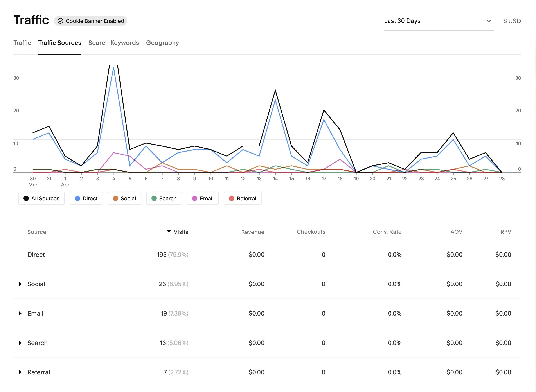Click the Visits sort arrow icon
Image resolution: width=536 pixels, height=392 pixels.
coord(169,231)
